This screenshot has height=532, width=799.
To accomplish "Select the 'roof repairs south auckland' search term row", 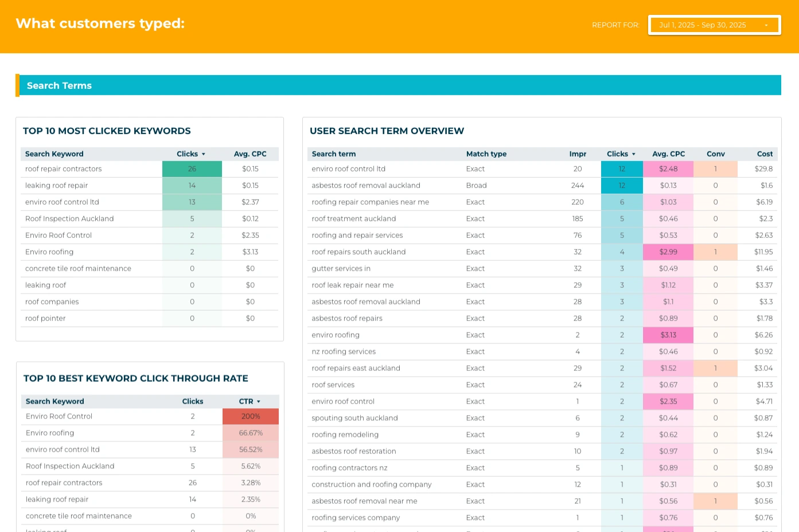I will pos(358,252).
